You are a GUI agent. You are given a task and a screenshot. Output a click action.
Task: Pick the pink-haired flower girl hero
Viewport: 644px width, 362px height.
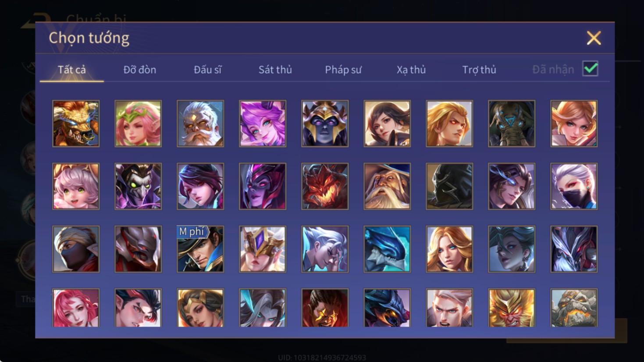pyautogui.click(x=138, y=124)
